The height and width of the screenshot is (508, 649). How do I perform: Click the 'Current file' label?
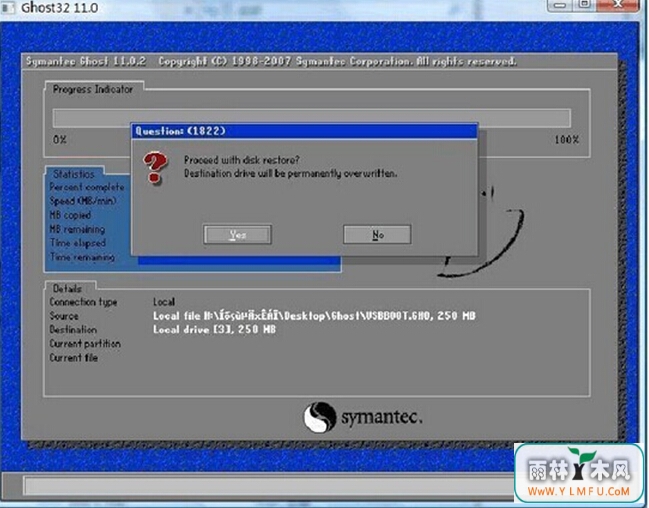[x=74, y=358]
